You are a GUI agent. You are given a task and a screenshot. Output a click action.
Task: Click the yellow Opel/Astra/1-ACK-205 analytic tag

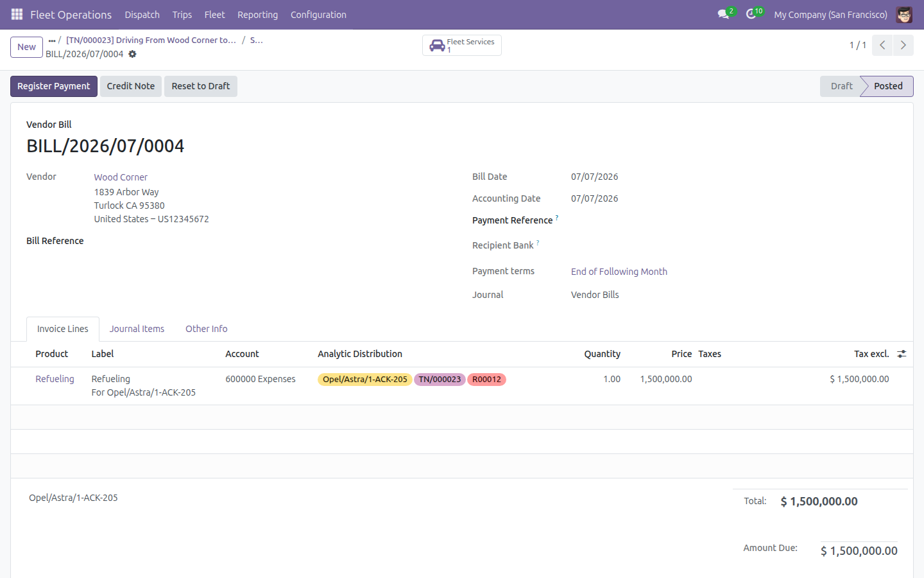click(364, 380)
